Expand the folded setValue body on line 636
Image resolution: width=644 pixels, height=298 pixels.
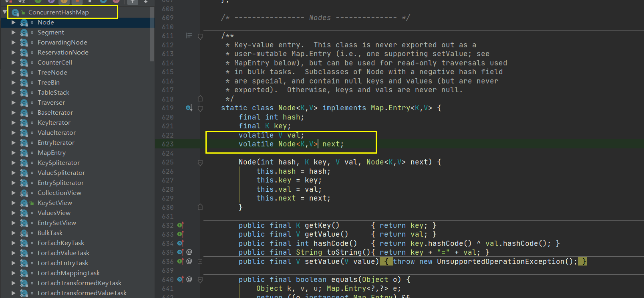[x=200, y=262]
